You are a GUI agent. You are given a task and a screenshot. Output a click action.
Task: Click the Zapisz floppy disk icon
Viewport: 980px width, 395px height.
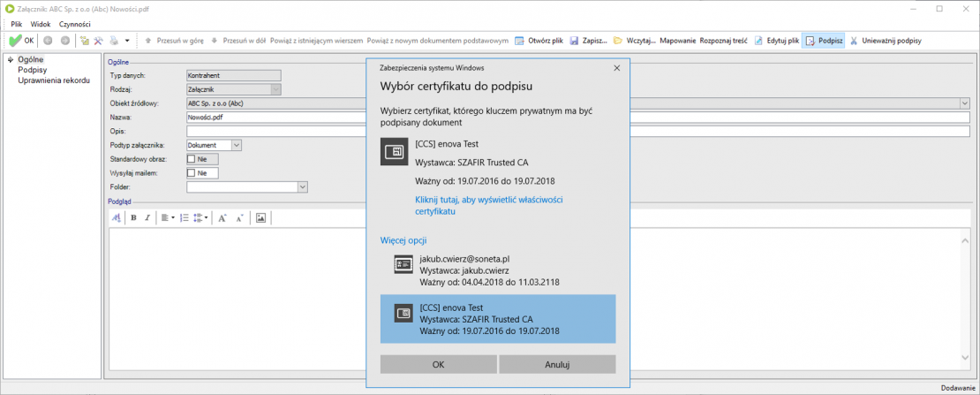click(574, 41)
